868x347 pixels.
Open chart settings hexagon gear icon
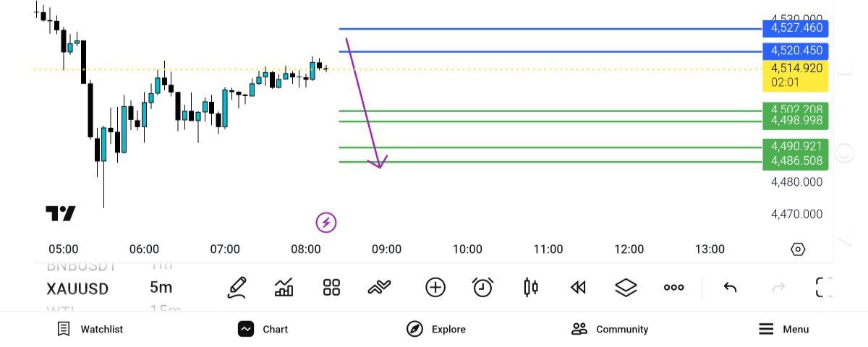[x=798, y=249]
